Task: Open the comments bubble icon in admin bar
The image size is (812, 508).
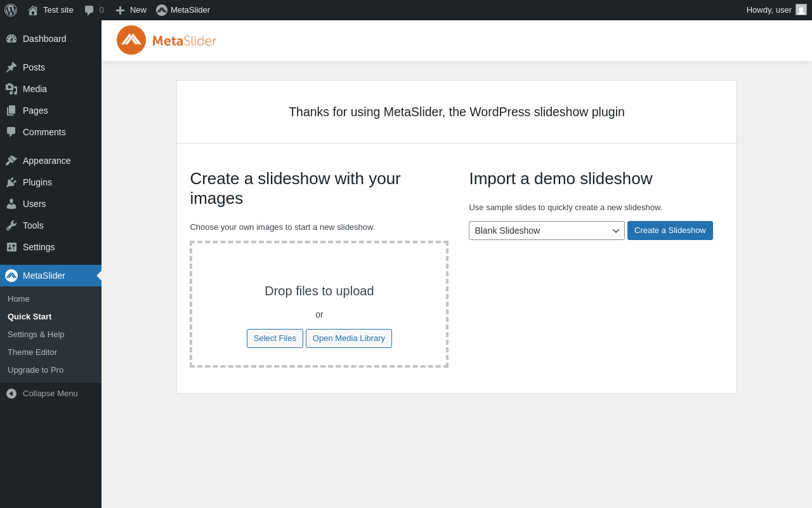Action: [x=89, y=10]
